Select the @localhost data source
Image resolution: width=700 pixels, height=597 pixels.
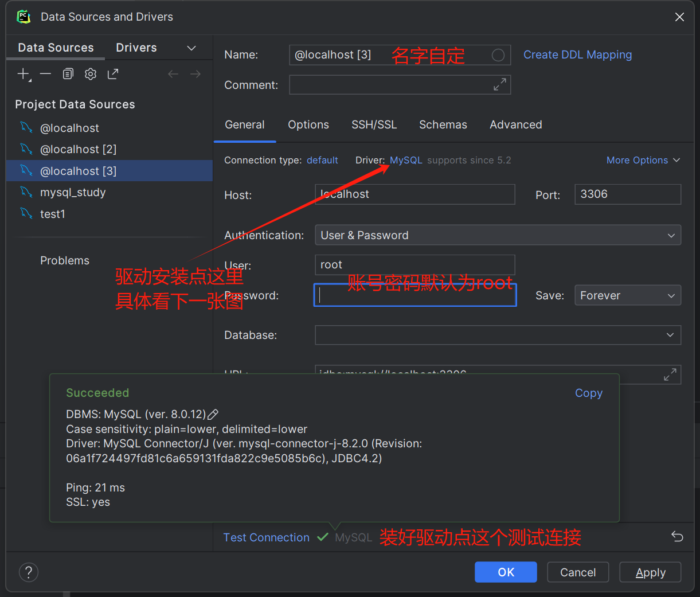[x=110, y=128]
